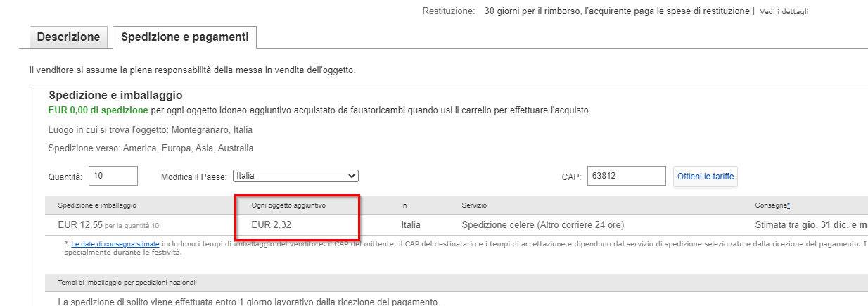
Task: Click the EUR 12,55 shipping cost
Action: coord(80,225)
